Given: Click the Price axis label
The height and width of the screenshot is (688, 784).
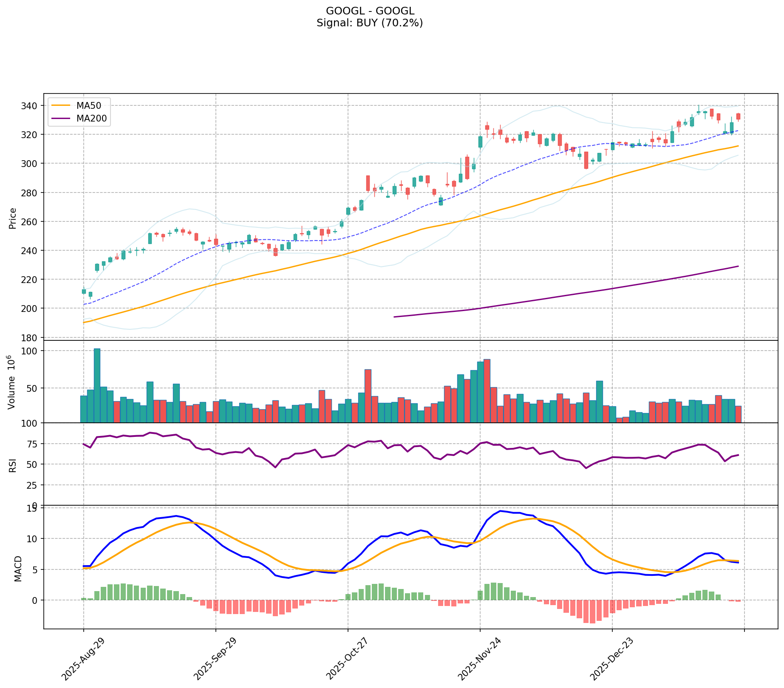Looking at the screenshot, I should tap(13, 218).
